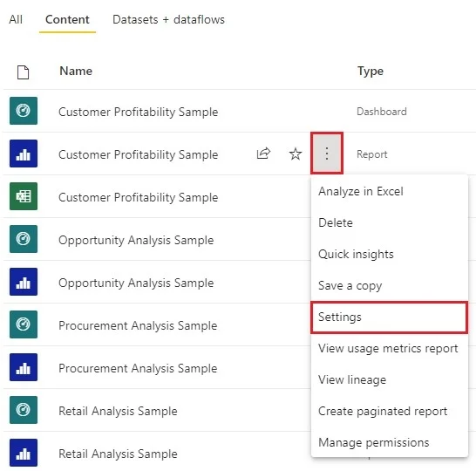
Task: Favorite the Customer Profitability Sample report with star
Action: coord(295,154)
